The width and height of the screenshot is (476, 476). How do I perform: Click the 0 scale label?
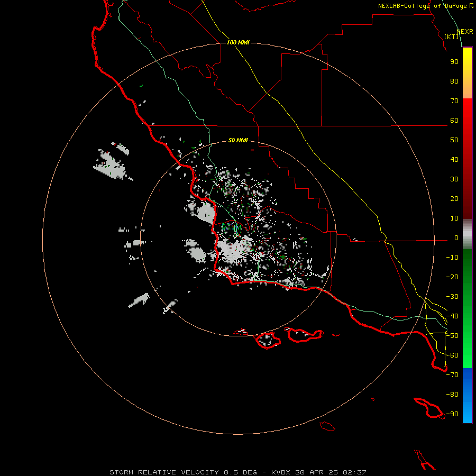click(x=456, y=238)
